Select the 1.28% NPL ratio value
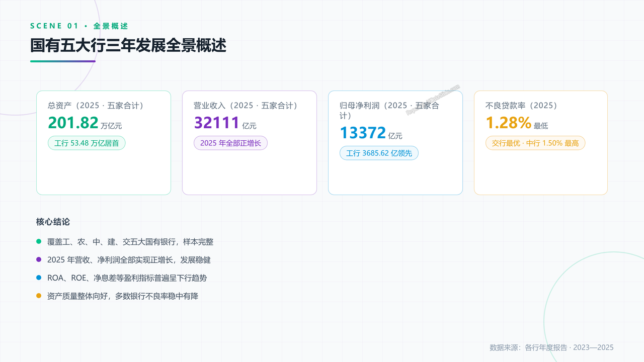This screenshot has height=362, width=644. click(x=508, y=123)
